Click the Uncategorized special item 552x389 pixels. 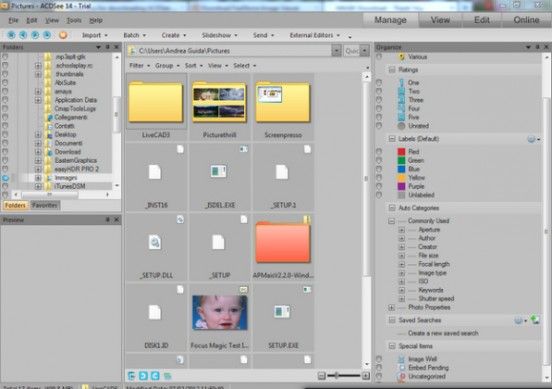427,376
